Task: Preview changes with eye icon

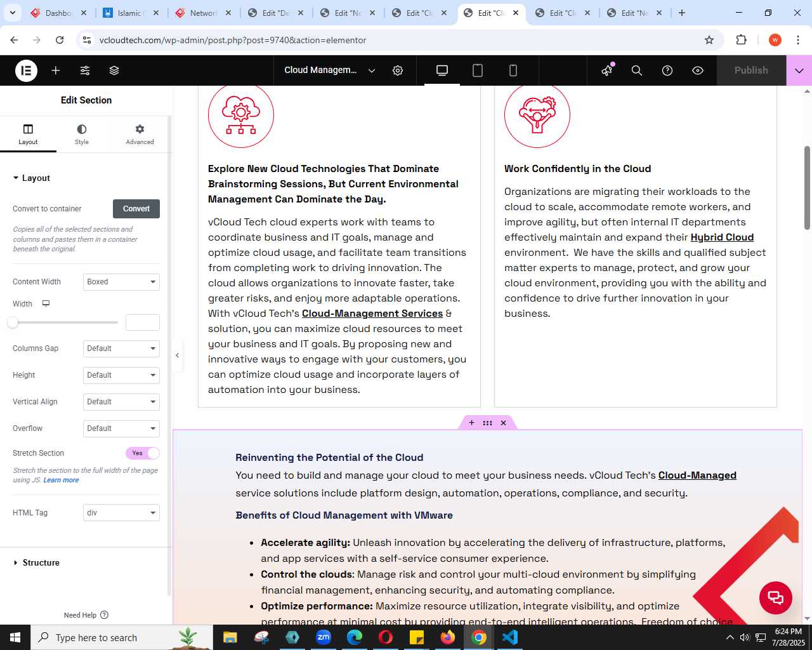Action: click(x=698, y=70)
